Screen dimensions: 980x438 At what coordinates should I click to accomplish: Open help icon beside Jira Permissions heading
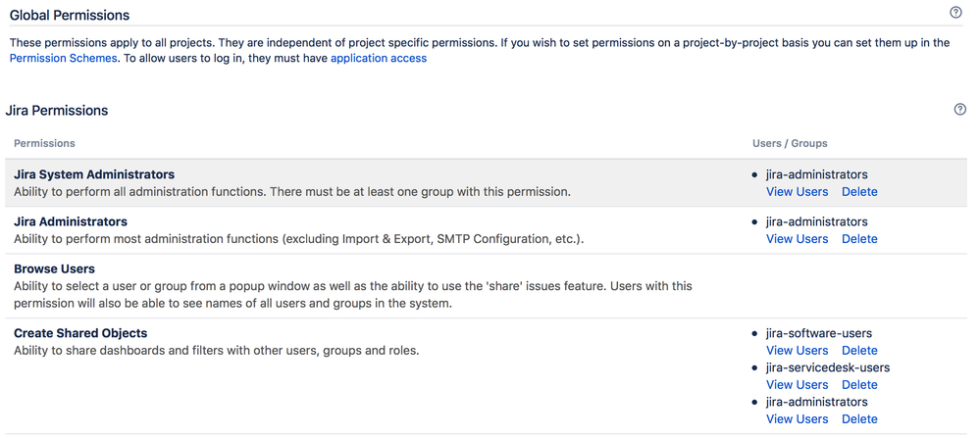pos(959,110)
